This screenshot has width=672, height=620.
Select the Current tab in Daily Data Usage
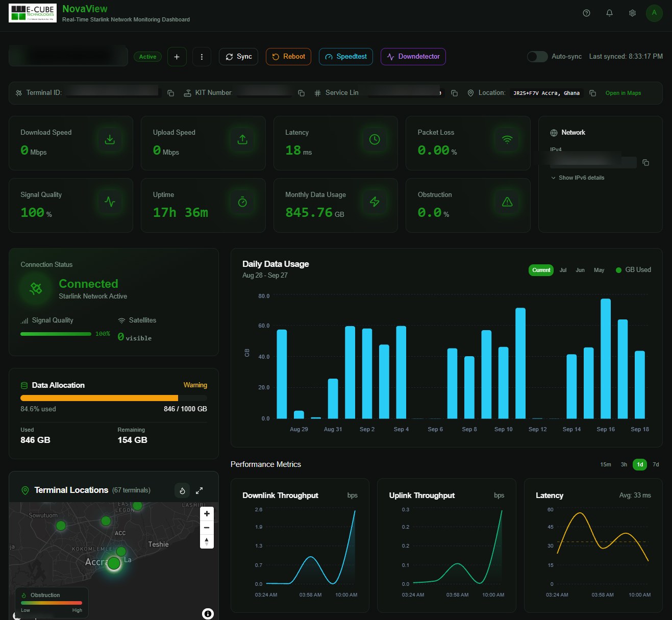click(541, 270)
